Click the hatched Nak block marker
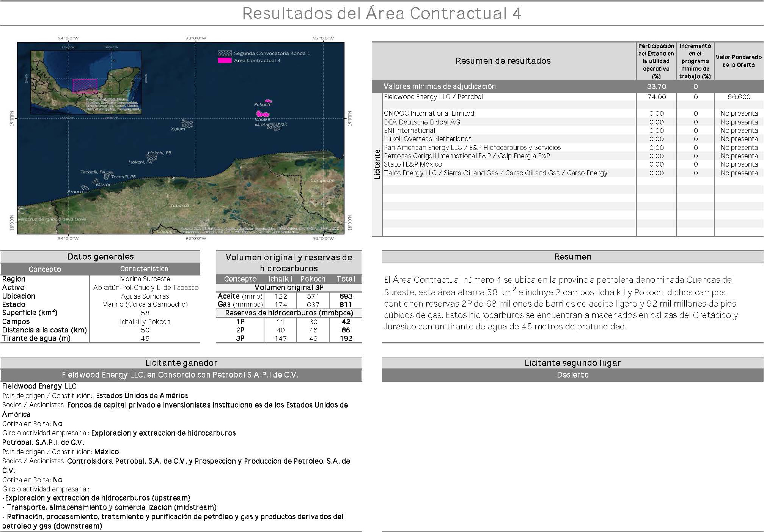The image size is (764, 532). coord(277,128)
